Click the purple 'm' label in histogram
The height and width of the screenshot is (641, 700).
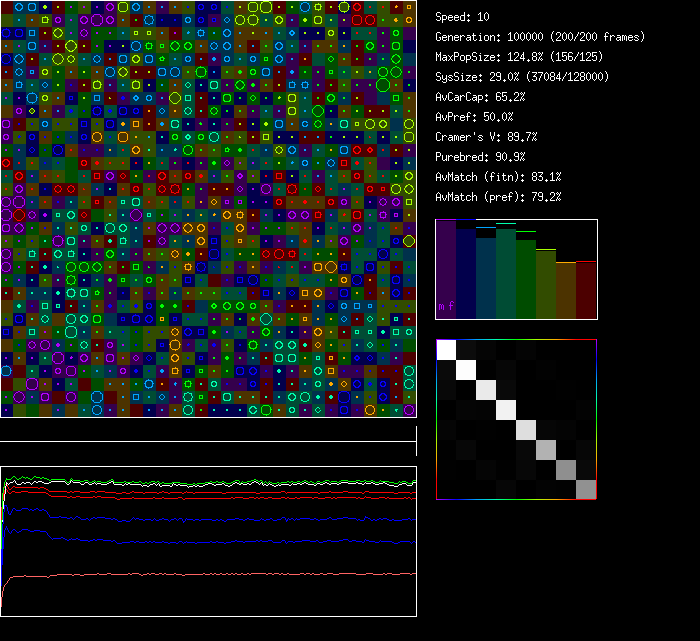[441, 306]
